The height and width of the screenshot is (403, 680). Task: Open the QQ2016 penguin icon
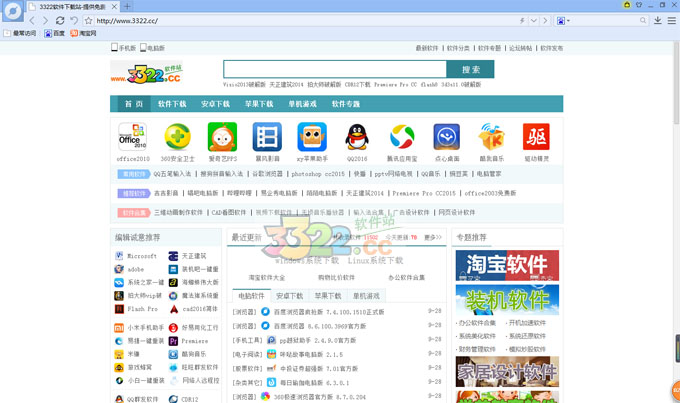pos(357,137)
